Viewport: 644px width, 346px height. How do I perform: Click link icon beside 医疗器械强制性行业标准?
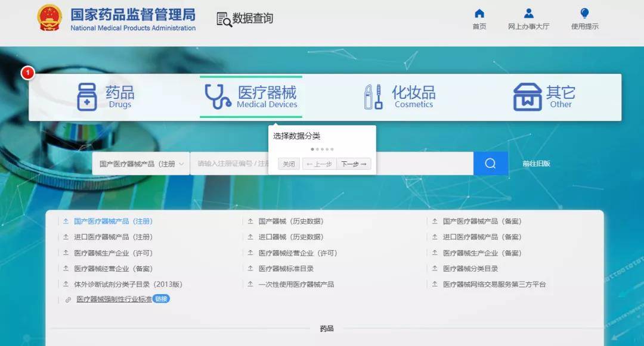[68, 300]
